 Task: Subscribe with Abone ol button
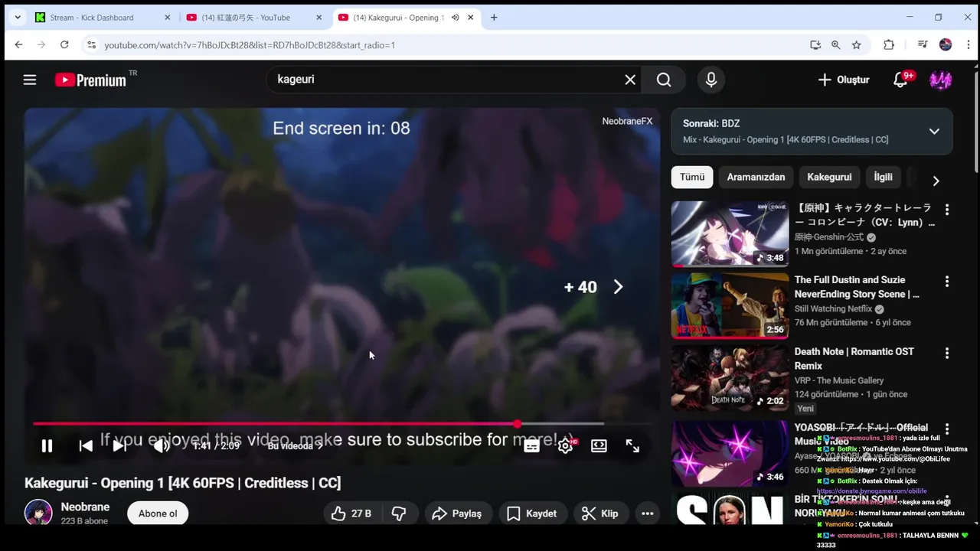158,514
